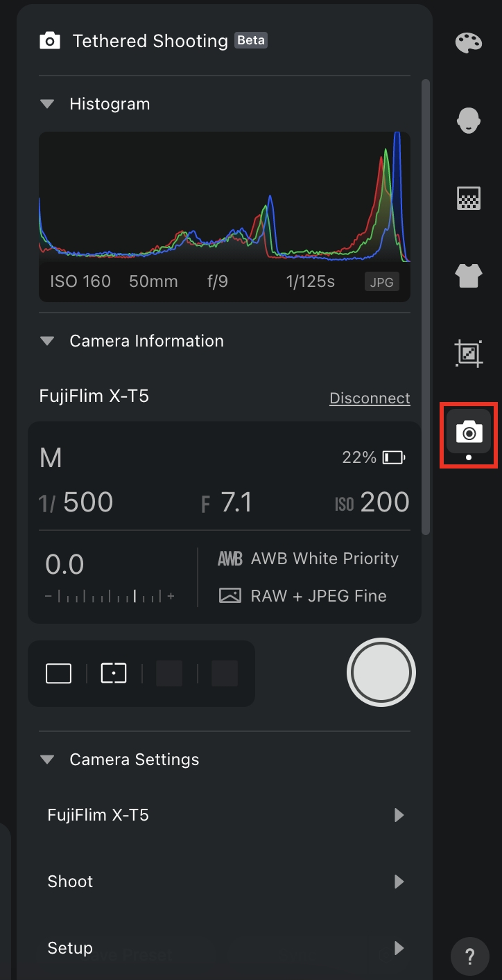Collapse the Histogram section
The image size is (502, 980).
pos(47,104)
